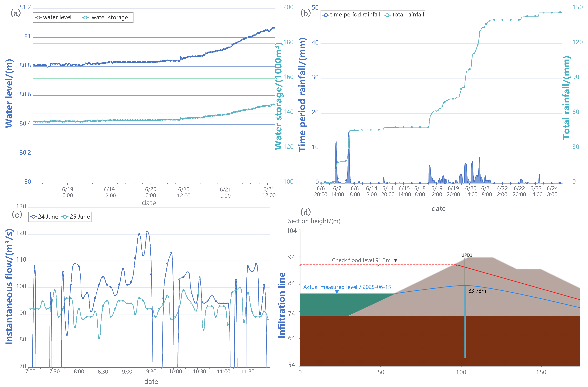This screenshot has height=387, width=588.
Task: Click the blue triangle under actual measured level
Action: coord(337,292)
